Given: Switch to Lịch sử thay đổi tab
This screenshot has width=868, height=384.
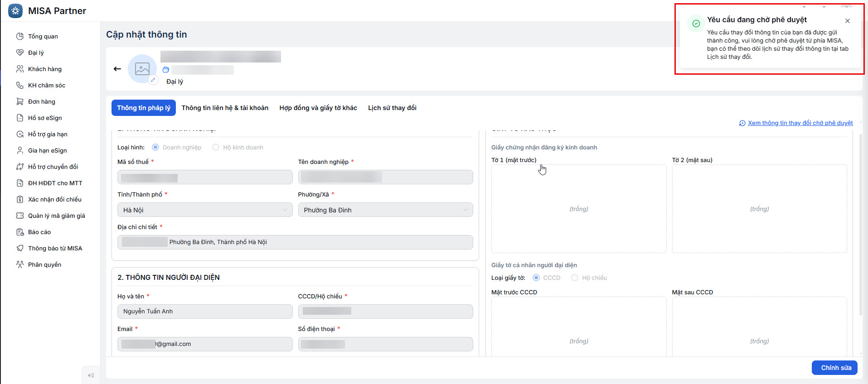Looking at the screenshot, I should [392, 108].
